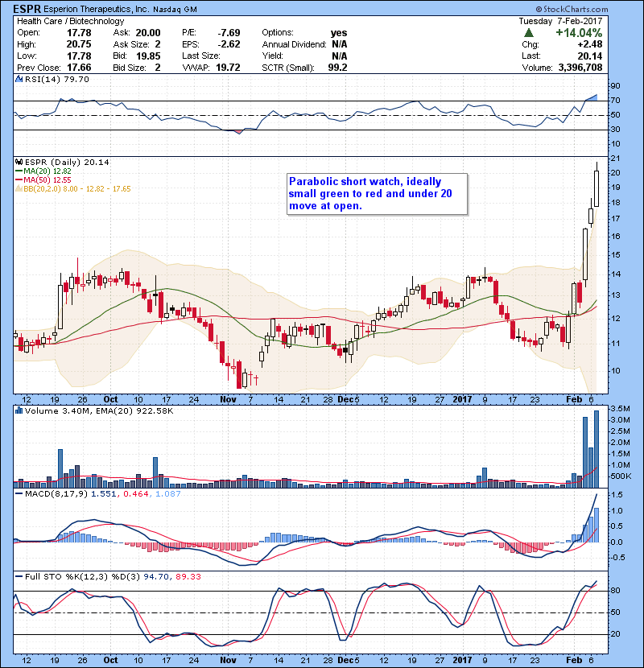This screenshot has width=644, height=668.
Task: Click the ESPR (Daily) 20.14 chart label
Action: [67, 162]
